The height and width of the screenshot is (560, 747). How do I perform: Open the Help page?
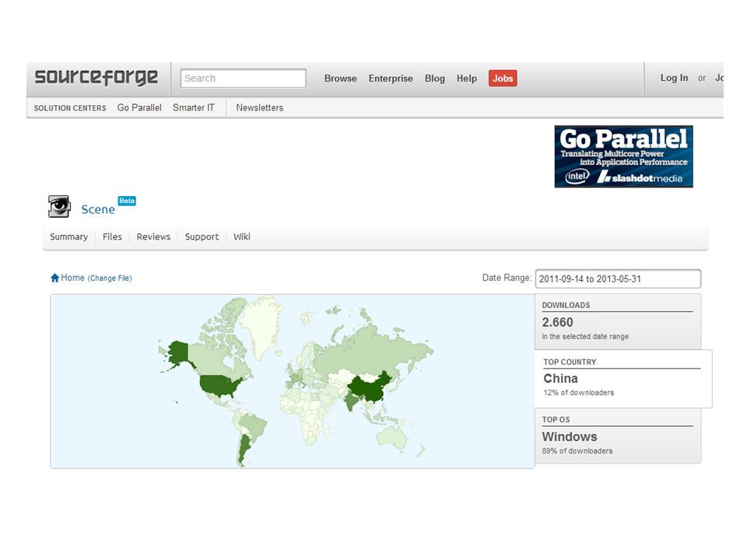click(x=466, y=79)
